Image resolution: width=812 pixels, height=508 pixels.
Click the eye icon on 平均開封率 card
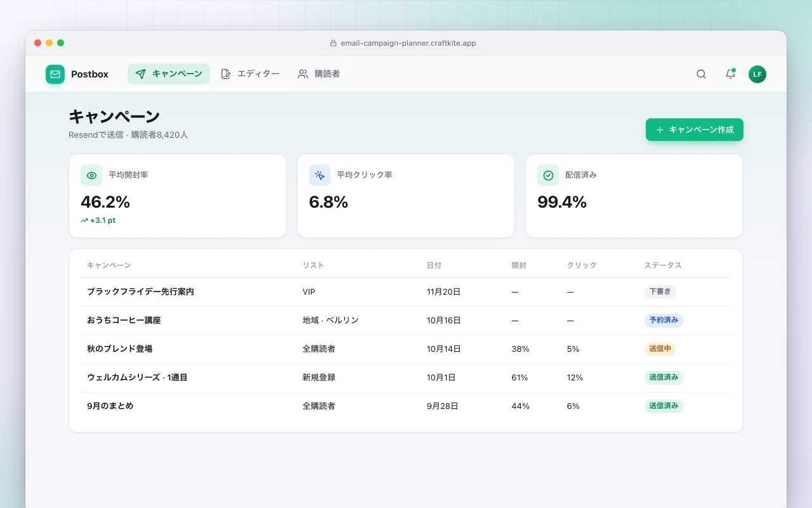click(91, 175)
